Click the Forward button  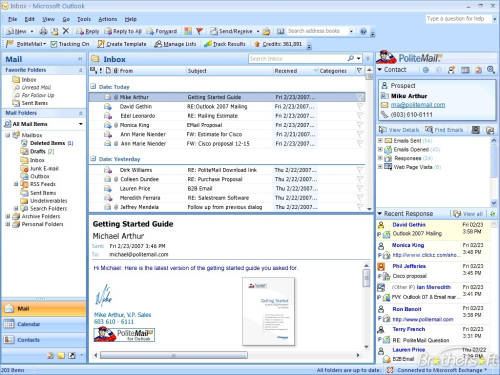[162, 31]
